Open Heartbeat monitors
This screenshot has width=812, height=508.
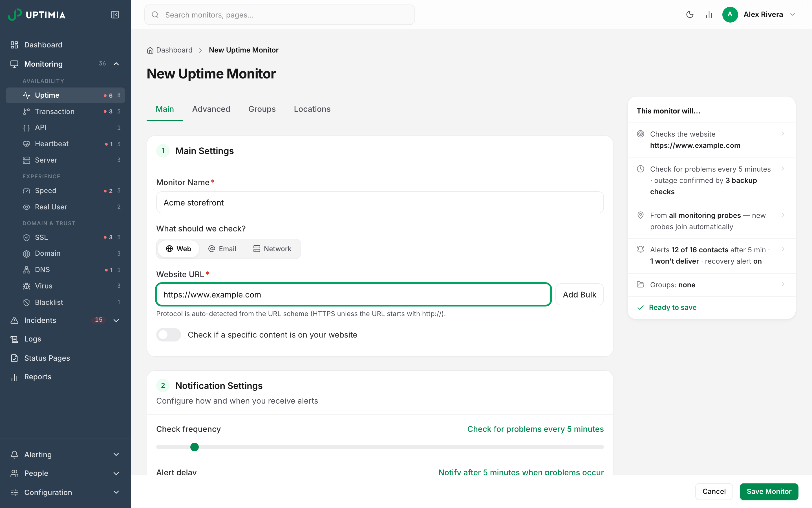click(x=65, y=144)
